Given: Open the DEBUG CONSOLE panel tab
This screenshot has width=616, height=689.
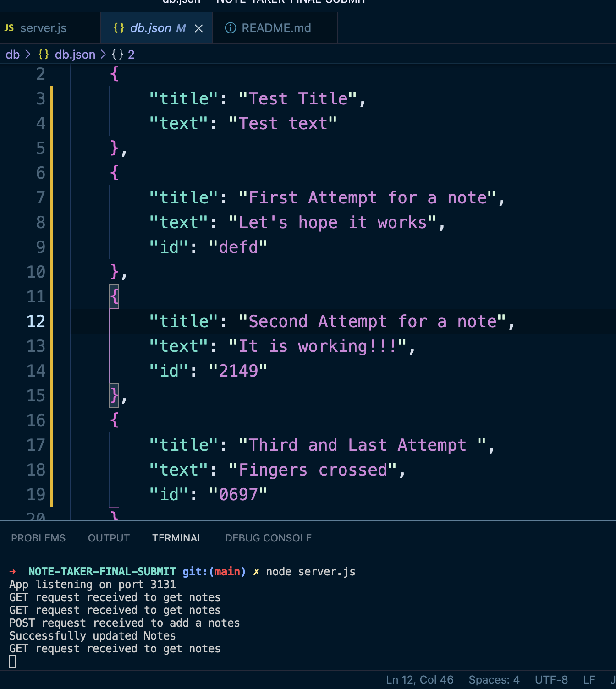Looking at the screenshot, I should tap(268, 538).
